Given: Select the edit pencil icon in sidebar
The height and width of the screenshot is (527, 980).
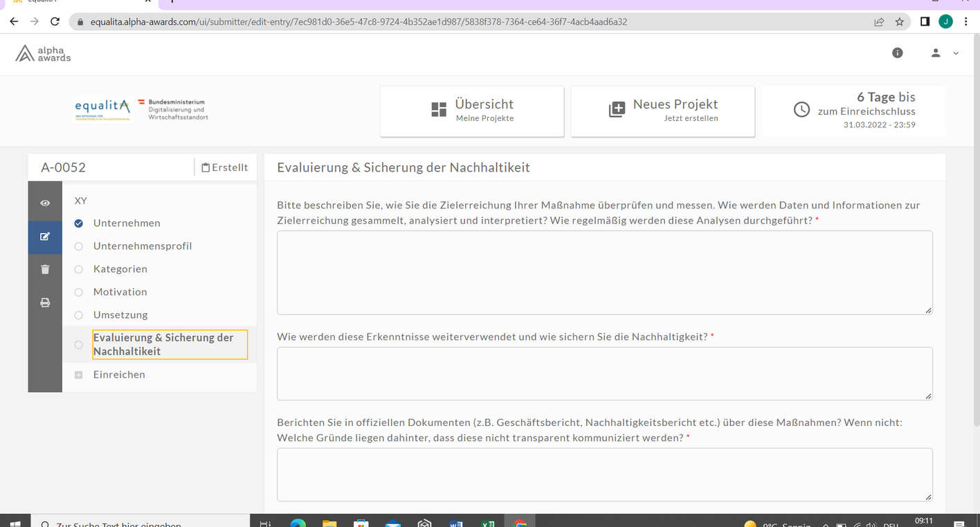Looking at the screenshot, I should [45, 237].
